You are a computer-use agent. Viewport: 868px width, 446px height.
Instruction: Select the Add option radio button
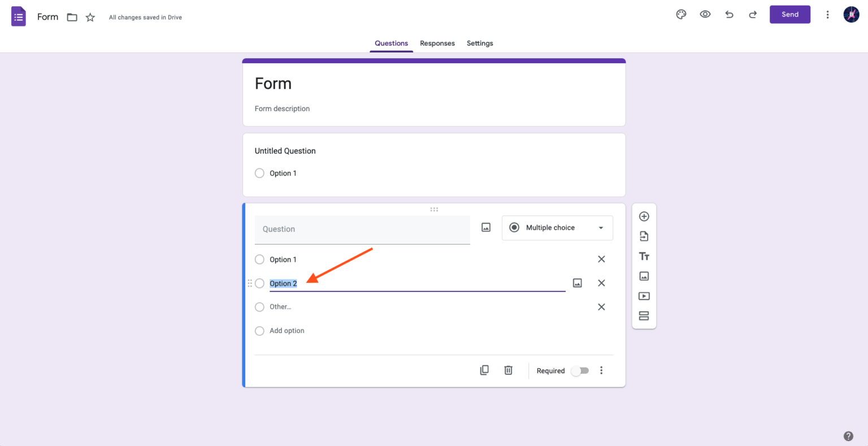pyautogui.click(x=259, y=331)
